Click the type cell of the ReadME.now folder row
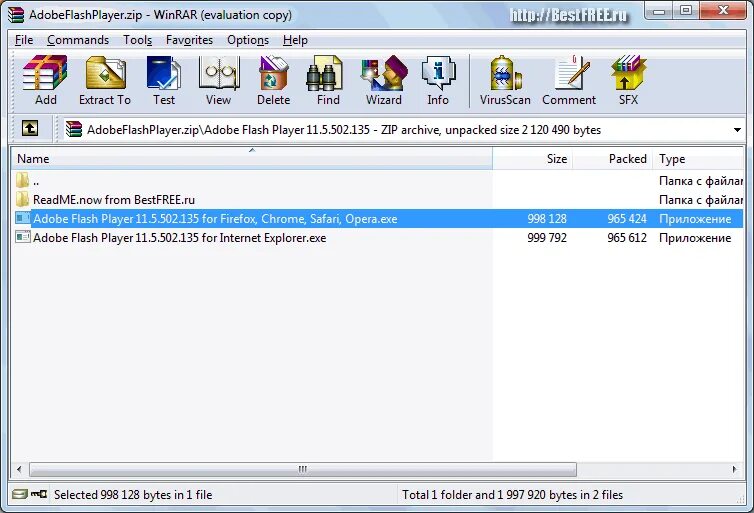 (x=701, y=200)
